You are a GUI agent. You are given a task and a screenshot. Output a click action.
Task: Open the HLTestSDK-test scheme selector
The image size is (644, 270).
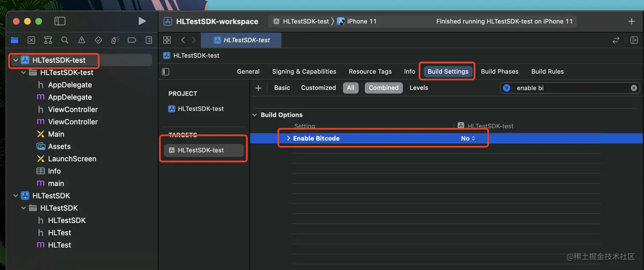302,21
